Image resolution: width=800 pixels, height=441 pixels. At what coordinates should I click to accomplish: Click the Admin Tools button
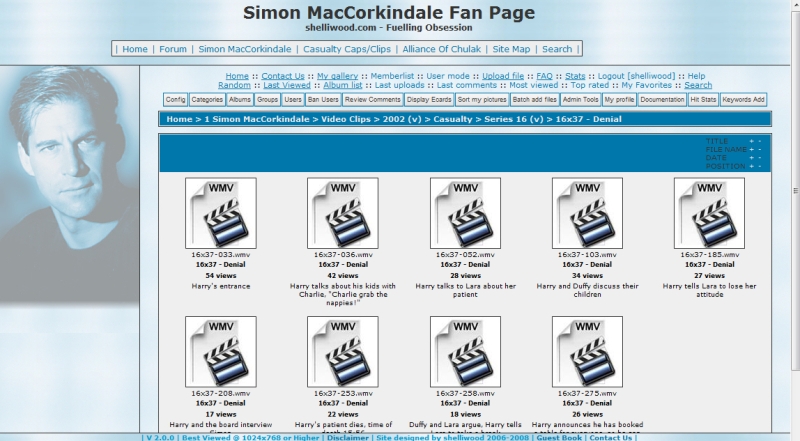(x=580, y=100)
